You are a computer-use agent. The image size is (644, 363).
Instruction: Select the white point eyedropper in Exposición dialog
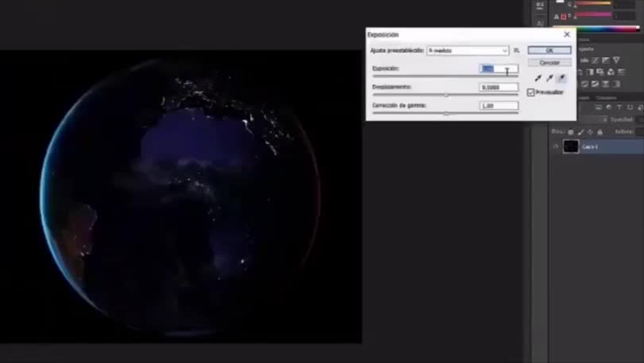pos(561,78)
